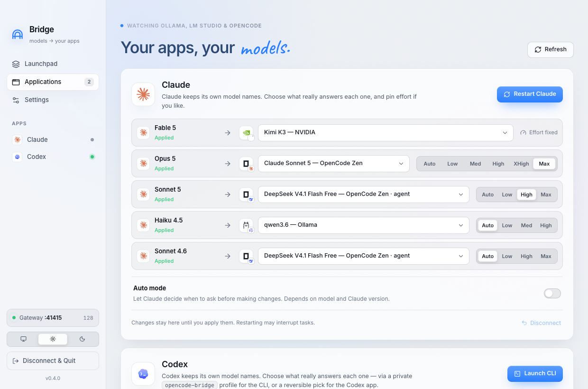The width and height of the screenshot is (588, 389).
Task: Click Restart Claude button
Action: click(530, 94)
